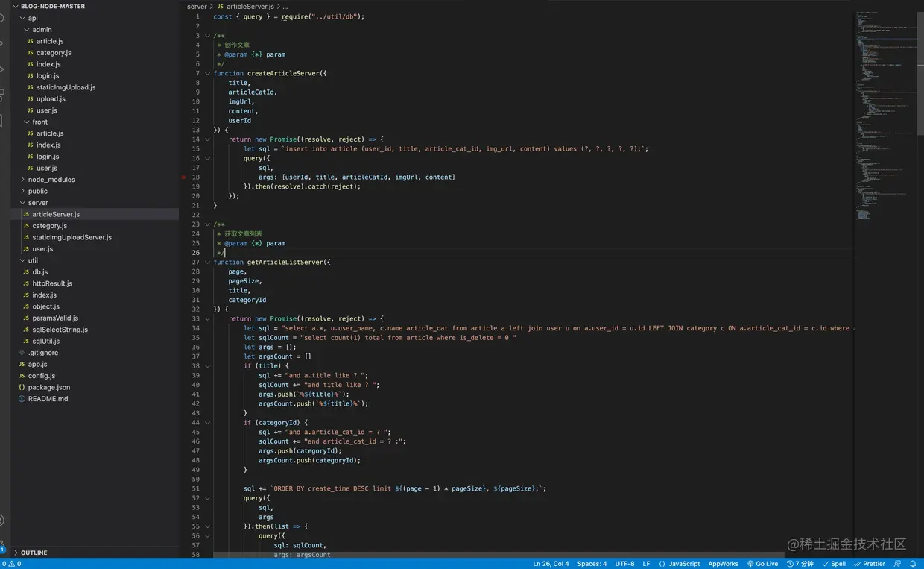Open sqlSelectString.js in util folder

pos(60,330)
